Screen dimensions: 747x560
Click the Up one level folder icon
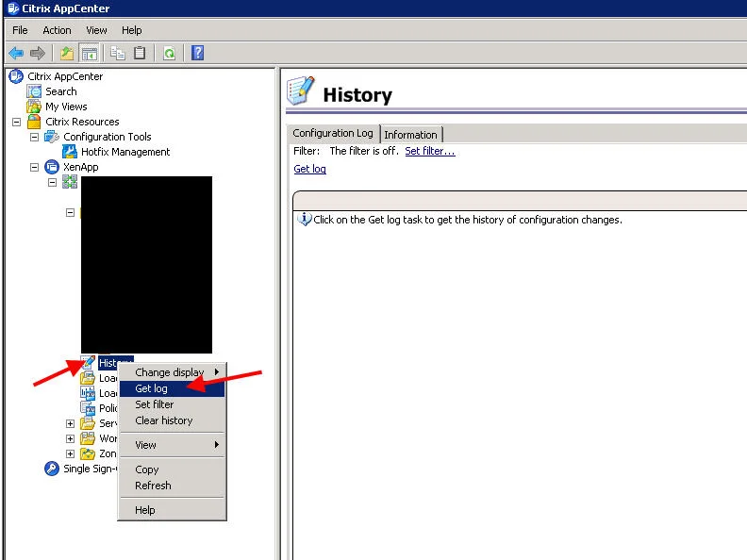click(x=67, y=53)
